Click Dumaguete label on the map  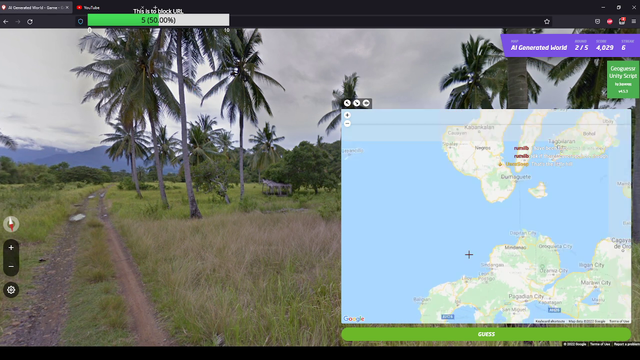coord(516,177)
